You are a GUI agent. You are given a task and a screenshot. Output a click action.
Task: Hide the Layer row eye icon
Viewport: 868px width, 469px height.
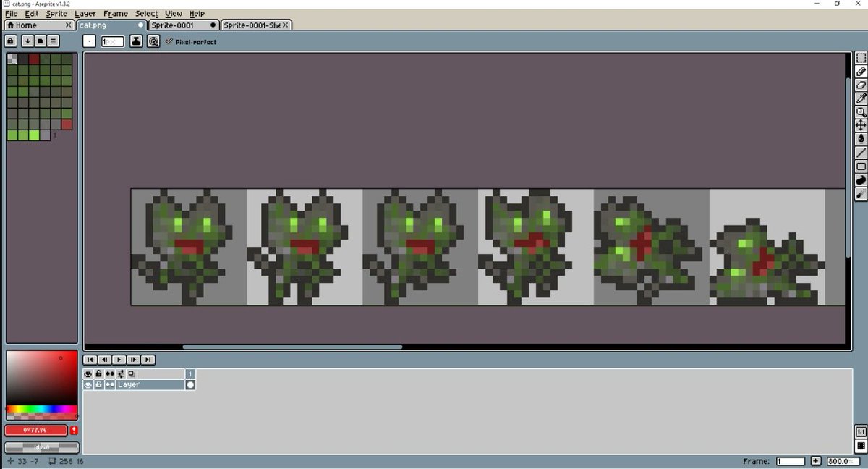click(88, 385)
